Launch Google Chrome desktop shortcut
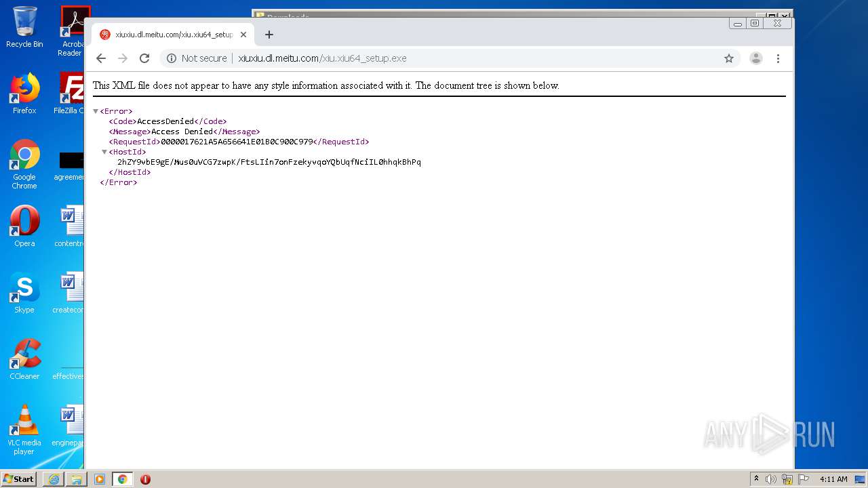 [x=24, y=164]
